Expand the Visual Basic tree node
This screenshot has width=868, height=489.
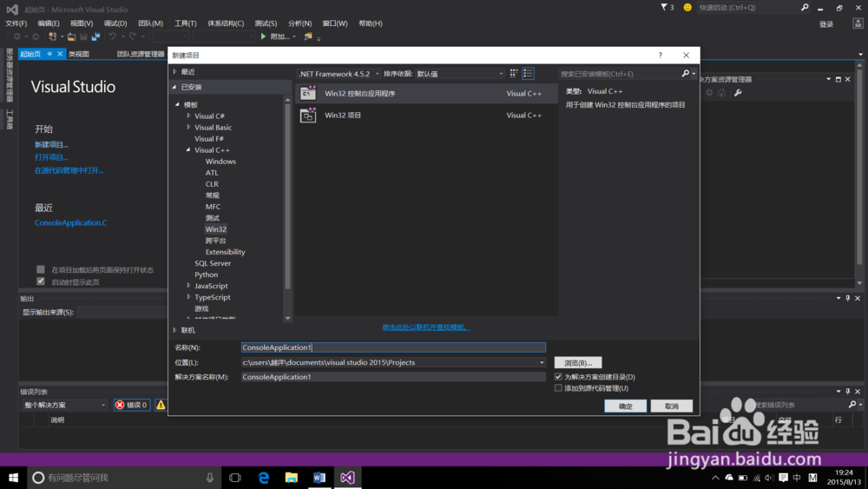coord(188,127)
